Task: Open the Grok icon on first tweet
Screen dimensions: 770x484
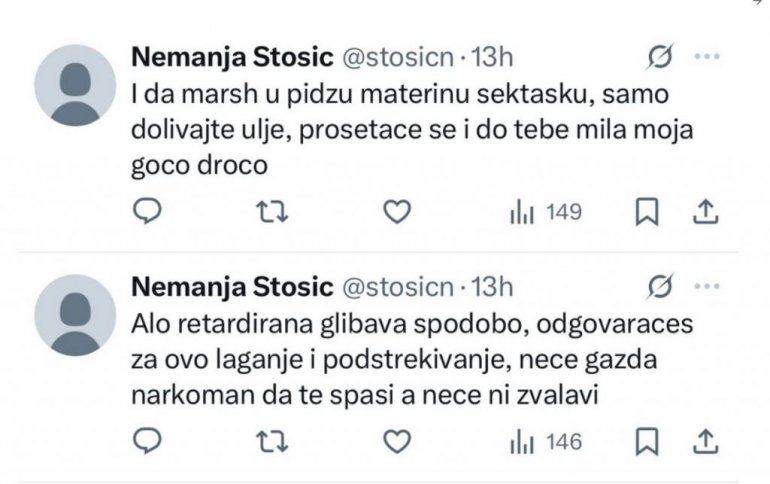Action: pos(659,59)
